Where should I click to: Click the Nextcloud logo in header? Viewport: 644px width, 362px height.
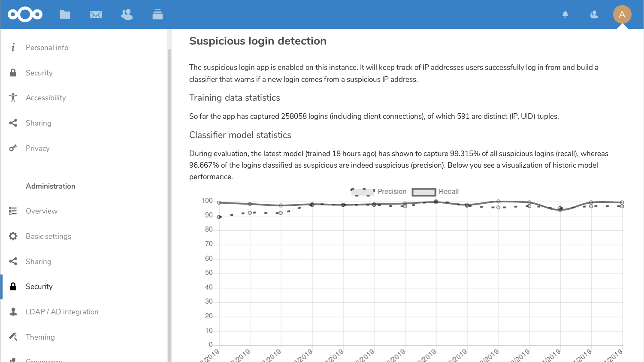coord(25,15)
